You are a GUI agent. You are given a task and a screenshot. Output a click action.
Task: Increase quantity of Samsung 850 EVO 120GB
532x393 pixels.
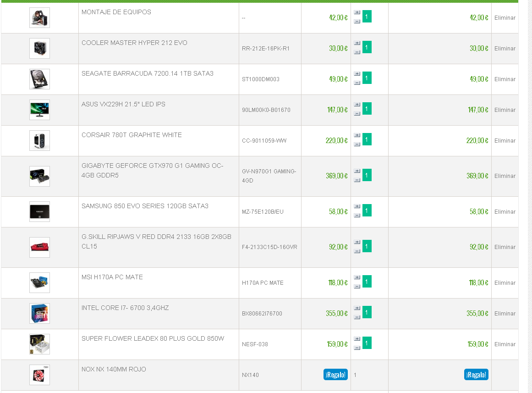pyautogui.click(x=357, y=206)
